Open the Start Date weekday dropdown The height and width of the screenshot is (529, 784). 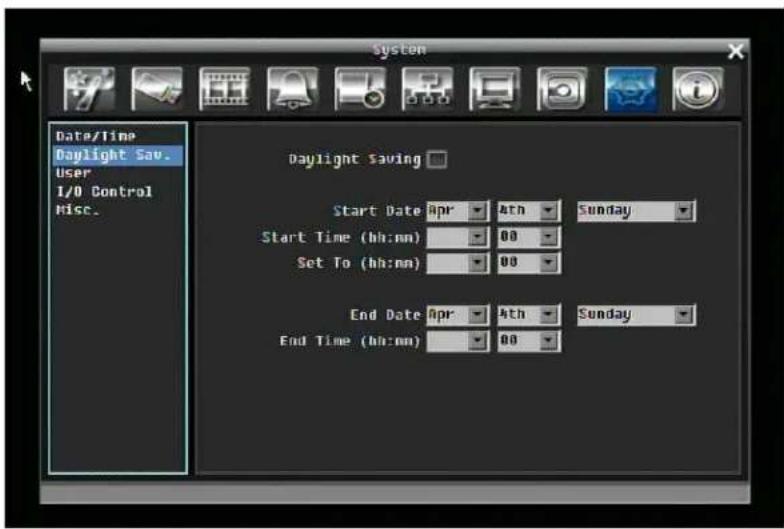636,210
